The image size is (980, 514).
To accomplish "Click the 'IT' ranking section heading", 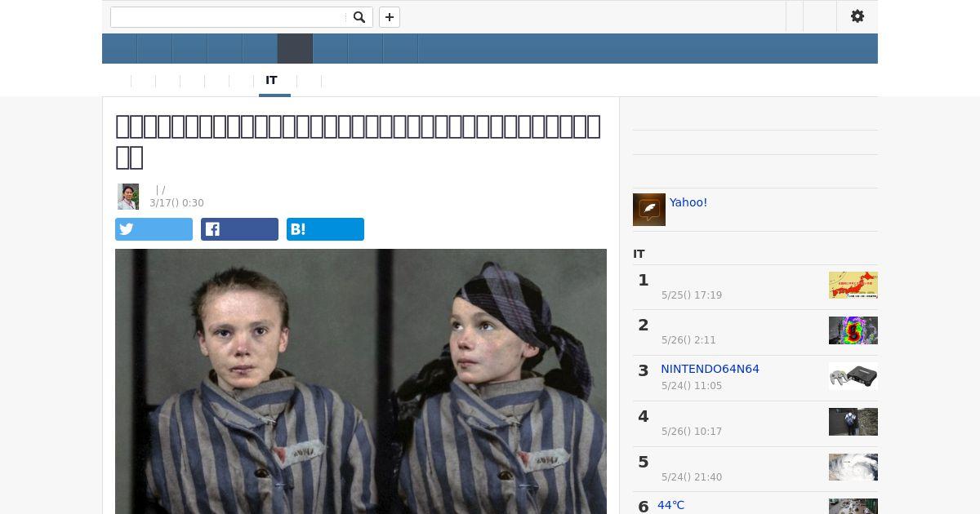I will point(639,254).
